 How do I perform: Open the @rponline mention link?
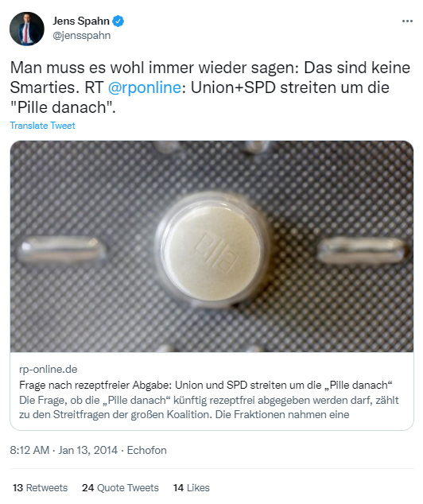[145, 87]
